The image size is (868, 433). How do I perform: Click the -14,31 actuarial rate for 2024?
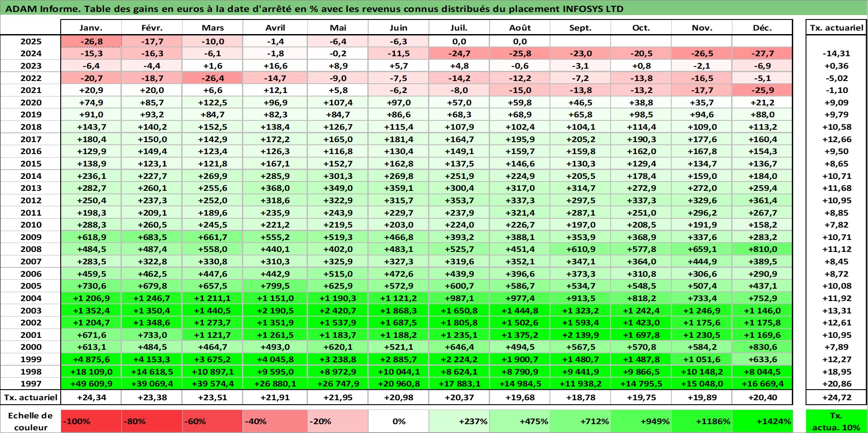click(x=836, y=54)
